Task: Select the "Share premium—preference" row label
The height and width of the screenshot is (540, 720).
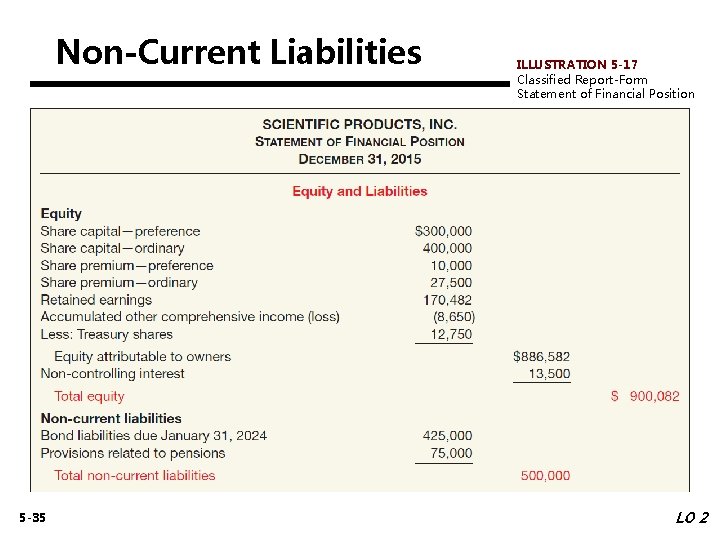Action: point(126,265)
